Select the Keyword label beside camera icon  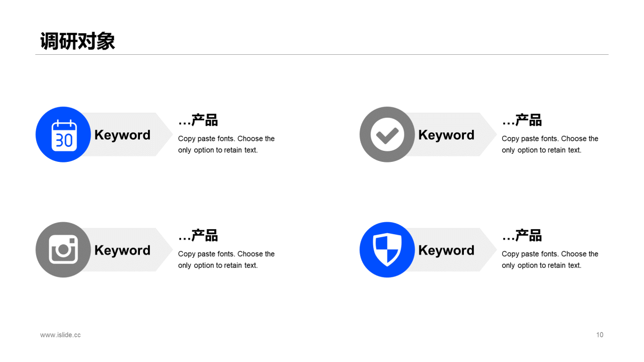[122, 250]
